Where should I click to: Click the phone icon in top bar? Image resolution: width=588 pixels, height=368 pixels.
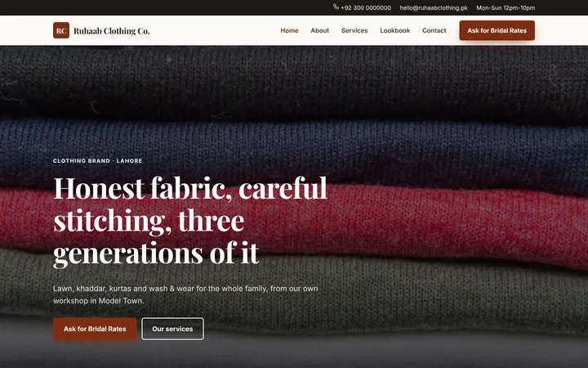[x=336, y=7]
